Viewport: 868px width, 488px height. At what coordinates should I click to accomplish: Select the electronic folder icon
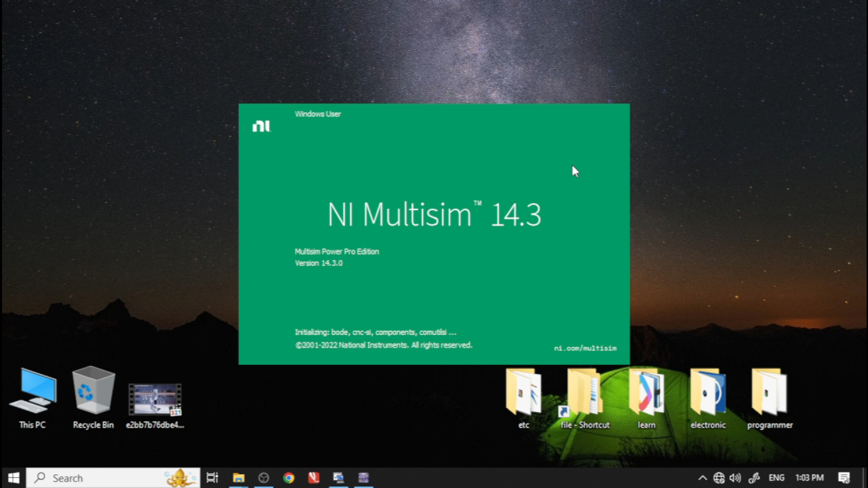(x=708, y=391)
